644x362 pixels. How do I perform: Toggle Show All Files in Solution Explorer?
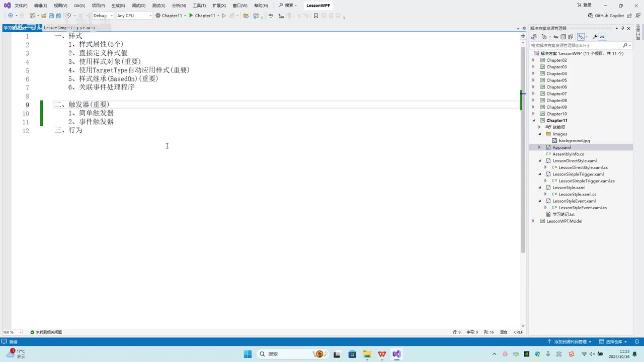coord(571,37)
